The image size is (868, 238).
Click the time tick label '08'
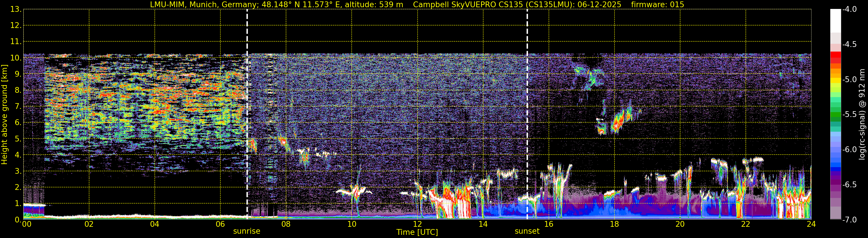tap(286, 224)
